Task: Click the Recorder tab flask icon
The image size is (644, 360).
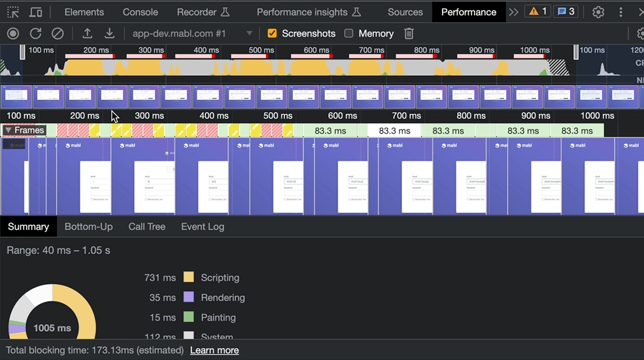Action: coord(225,12)
